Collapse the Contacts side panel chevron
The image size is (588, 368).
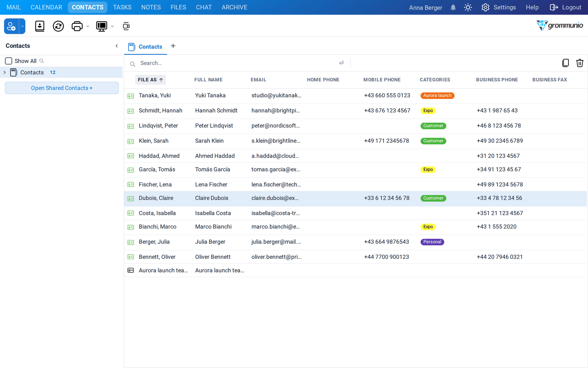tap(117, 46)
